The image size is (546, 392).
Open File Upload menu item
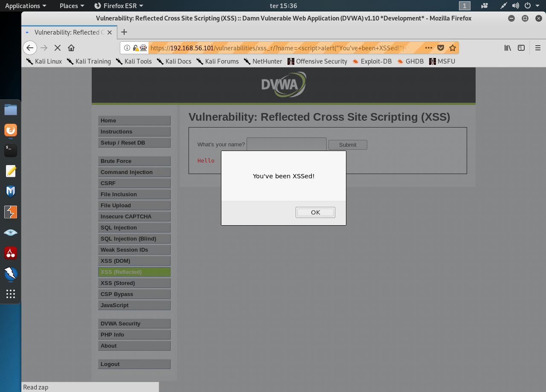[x=134, y=205]
